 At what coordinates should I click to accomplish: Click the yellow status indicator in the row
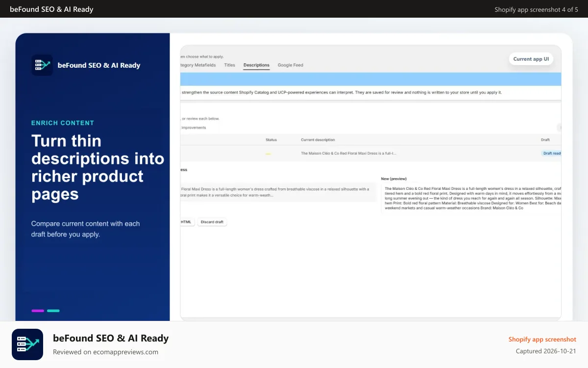coord(268,154)
